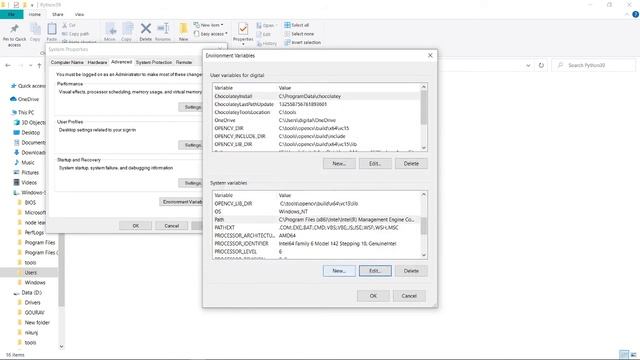Select ChocolateyInstall user variable row
The image size is (640, 360).
[316, 96]
